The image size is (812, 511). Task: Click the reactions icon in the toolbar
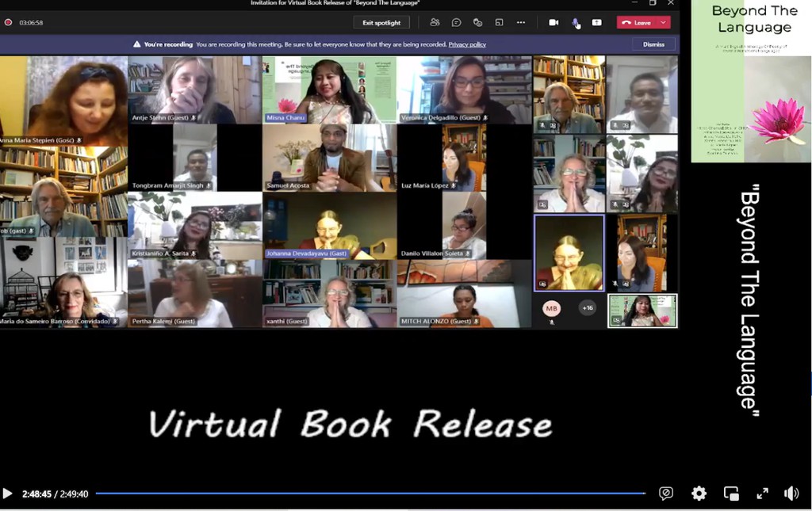(477, 22)
